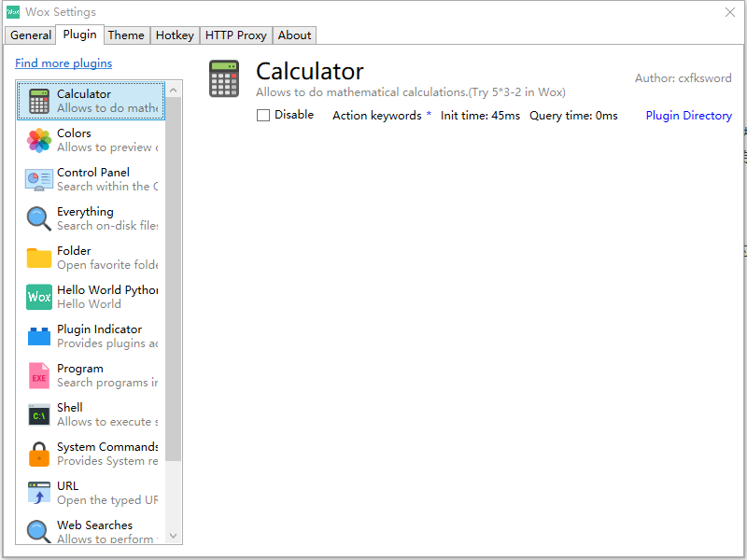747x560 pixels.
Task: Select the 'Folder' plugin name
Action: [x=74, y=251]
